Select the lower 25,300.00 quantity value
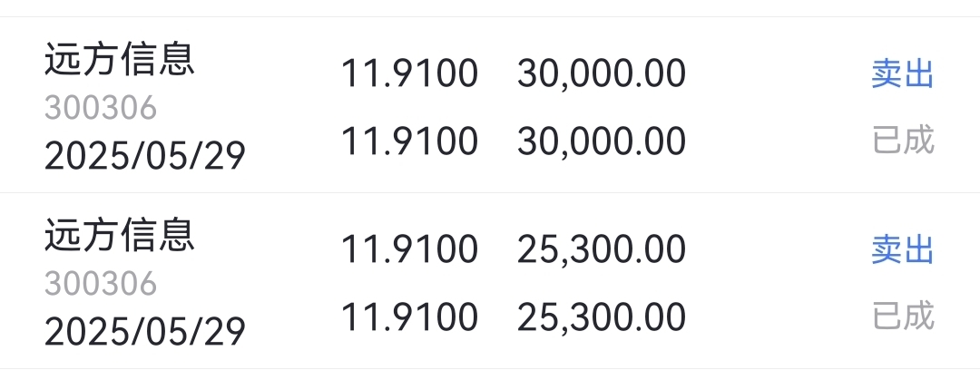This screenshot has height=380, width=980. (x=602, y=317)
